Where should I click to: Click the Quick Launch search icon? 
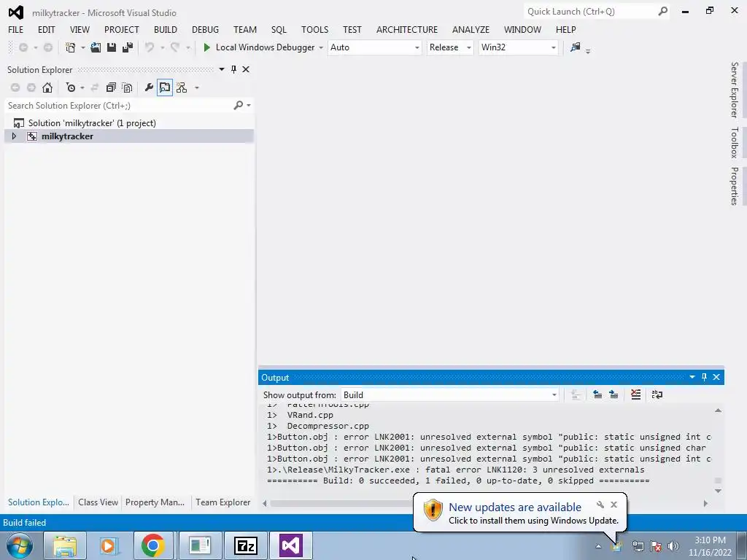[x=662, y=11]
